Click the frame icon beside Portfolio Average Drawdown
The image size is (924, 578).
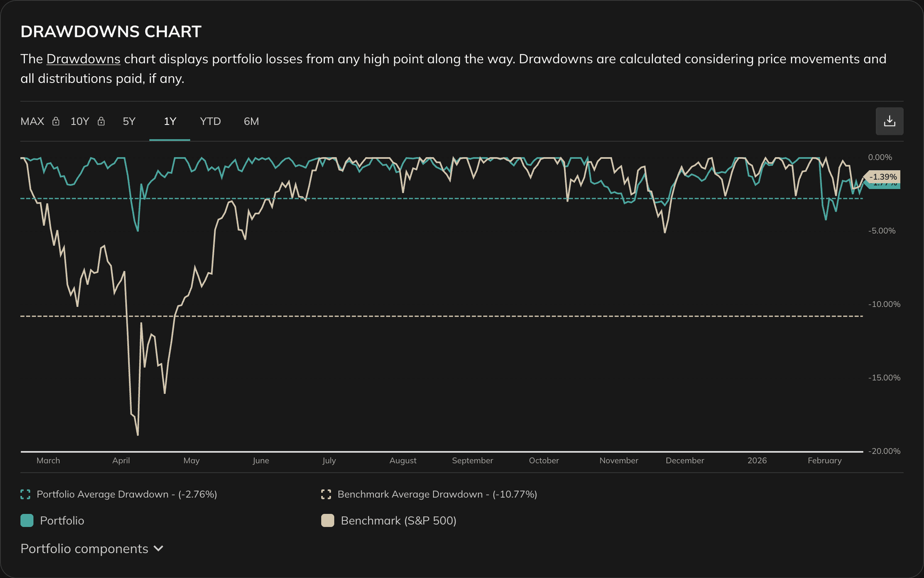coord(26,494)
